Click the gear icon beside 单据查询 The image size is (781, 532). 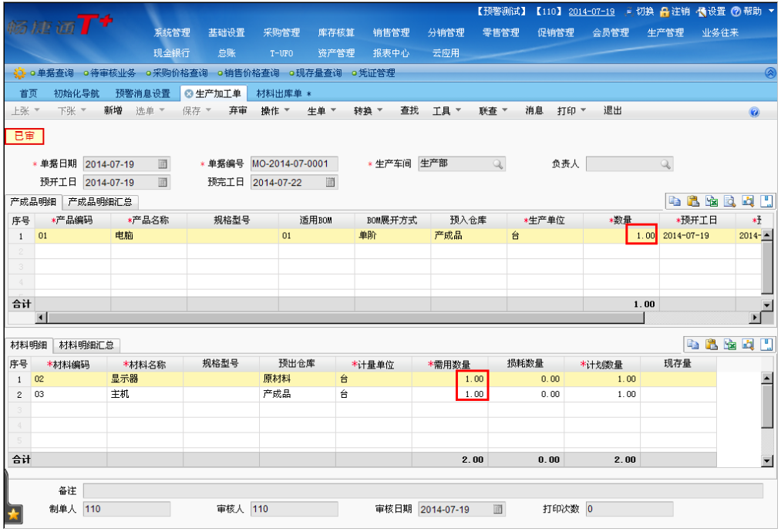point(19,73)
